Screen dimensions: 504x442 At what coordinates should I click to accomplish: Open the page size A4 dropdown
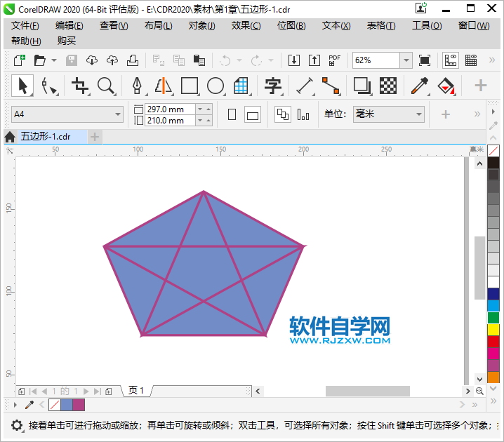pyautogui.click(x=118, y=114)
